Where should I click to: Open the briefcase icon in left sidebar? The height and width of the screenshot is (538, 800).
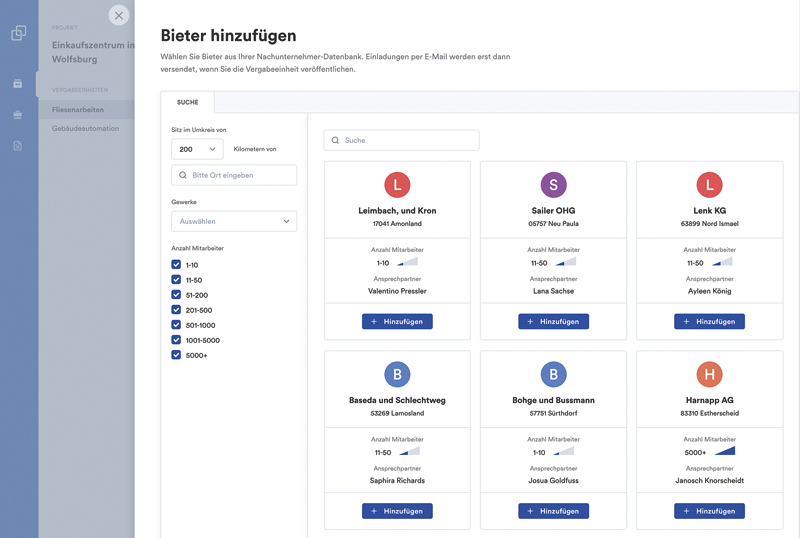tap(18, 115)
